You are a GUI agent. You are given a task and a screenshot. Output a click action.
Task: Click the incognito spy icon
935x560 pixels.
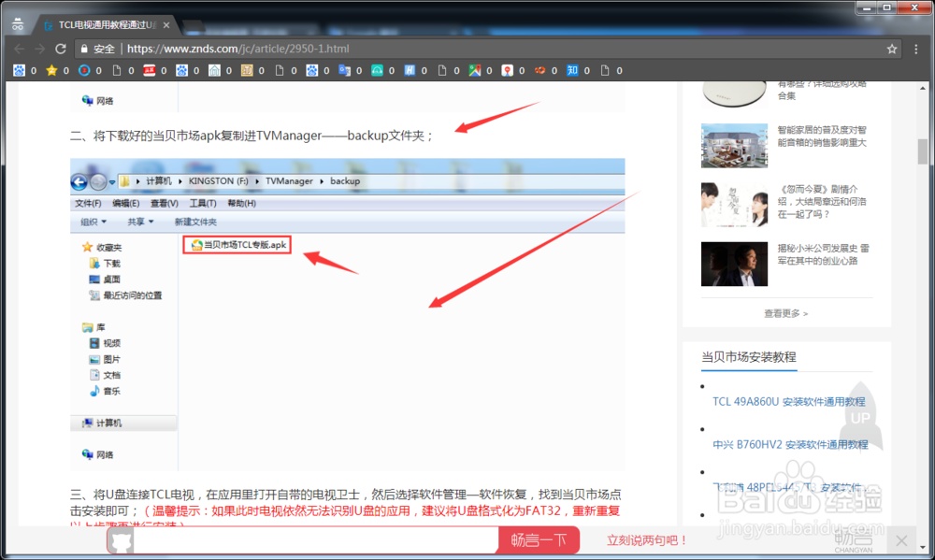[17, 24]
